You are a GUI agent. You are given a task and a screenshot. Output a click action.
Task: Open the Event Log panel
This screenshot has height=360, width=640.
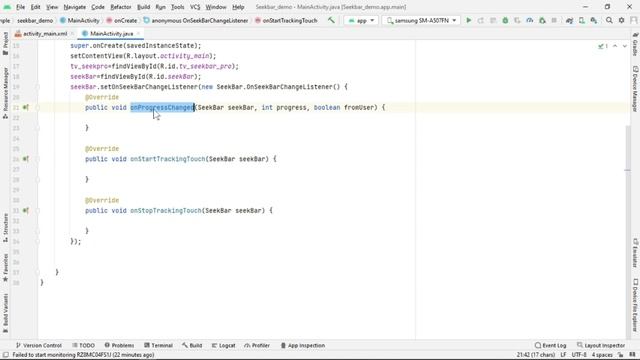[x=550, y=345]
